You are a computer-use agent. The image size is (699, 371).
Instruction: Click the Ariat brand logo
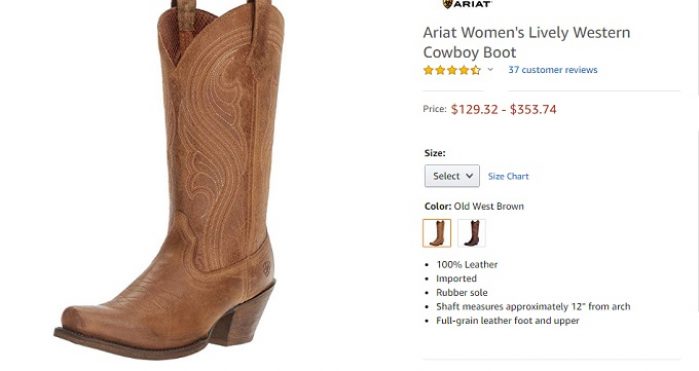tap(467, 4)
